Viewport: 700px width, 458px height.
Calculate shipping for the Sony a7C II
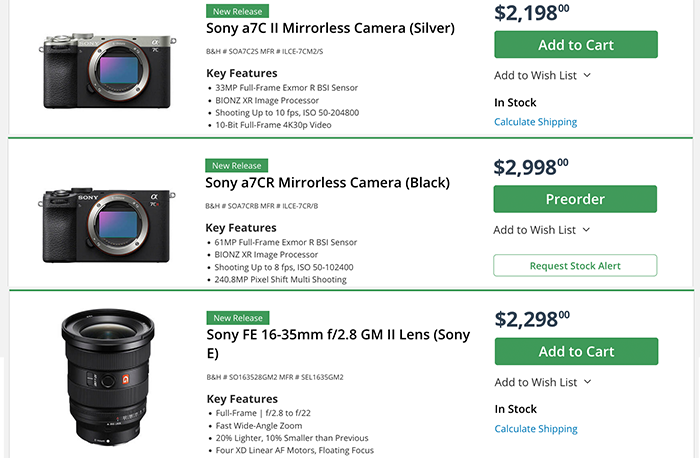(535, 122)
